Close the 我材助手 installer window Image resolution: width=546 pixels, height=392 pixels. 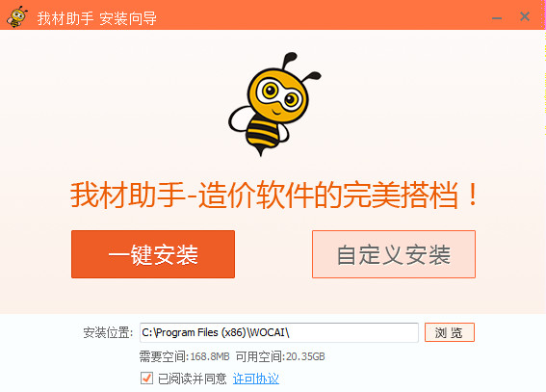click(525, 16)
